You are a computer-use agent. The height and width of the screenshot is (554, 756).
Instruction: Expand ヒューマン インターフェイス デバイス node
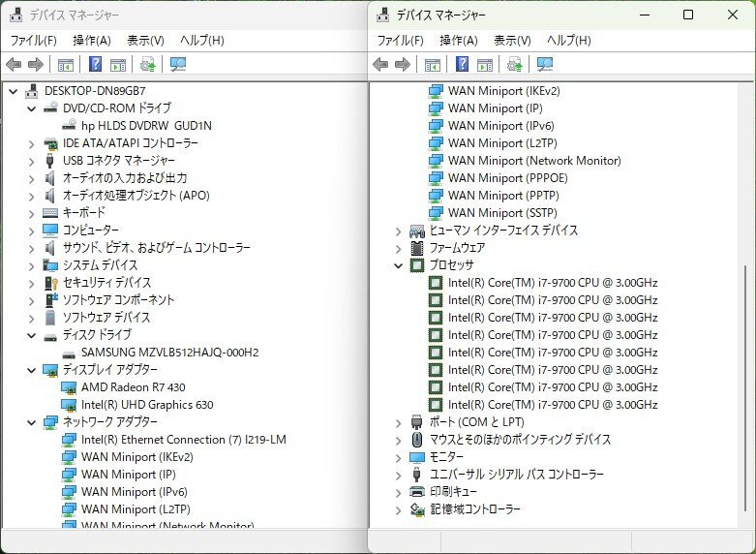coord(398,231)
